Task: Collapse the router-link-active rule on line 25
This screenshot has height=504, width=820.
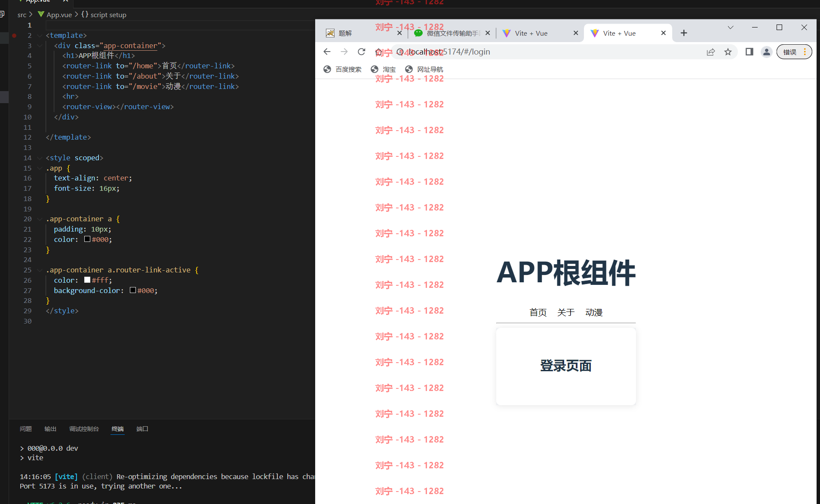Action: [x=40, y=270]
